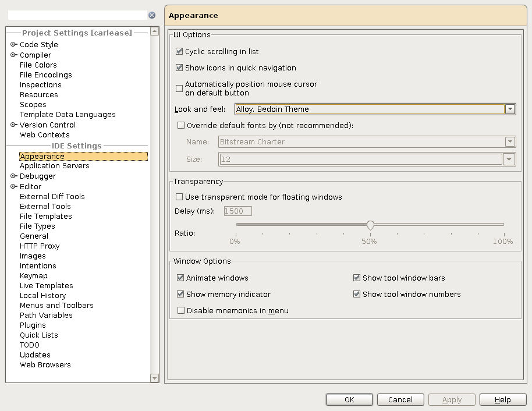Click the 100% mark on Ratio slider

pos(503,242)
